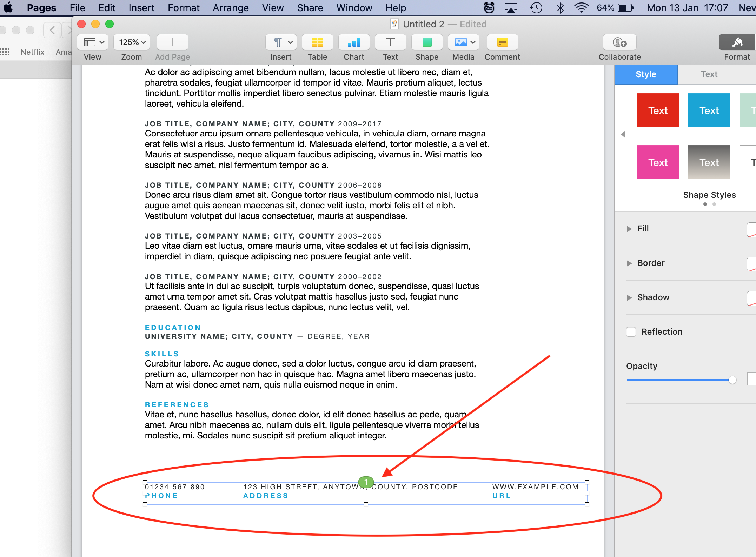Apply the red Text shape style
The image size is (756, 557).
point(658,110)
